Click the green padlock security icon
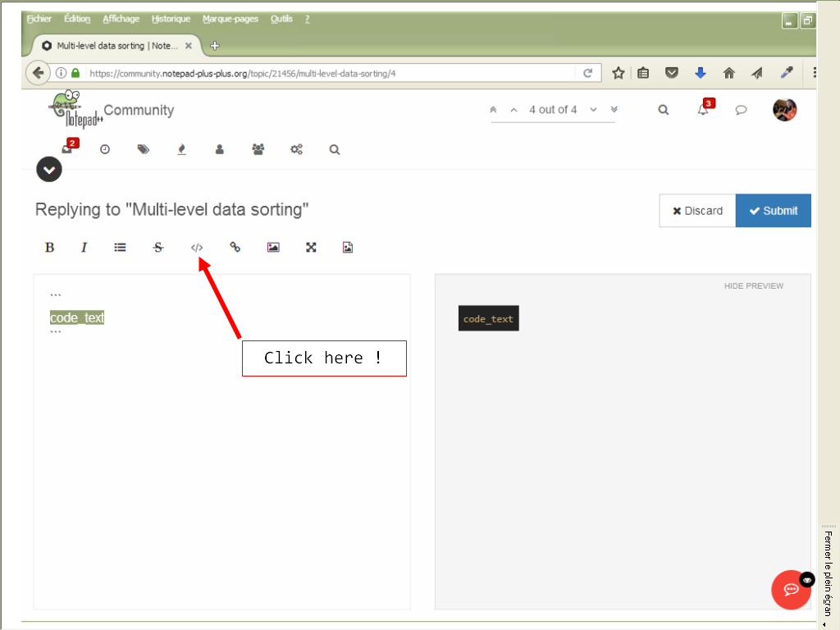Screen dimensions: 840x630 point(75,73)
